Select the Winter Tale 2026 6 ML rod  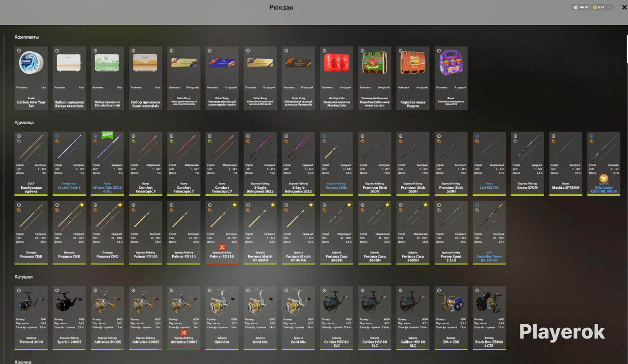pos(107,164)
